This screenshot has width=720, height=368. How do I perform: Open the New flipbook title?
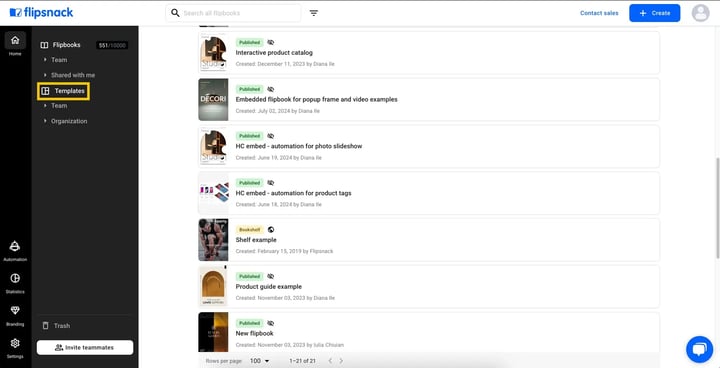point(254,334)
